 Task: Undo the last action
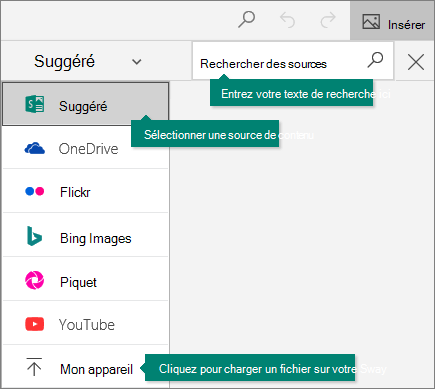coord(287,20)
